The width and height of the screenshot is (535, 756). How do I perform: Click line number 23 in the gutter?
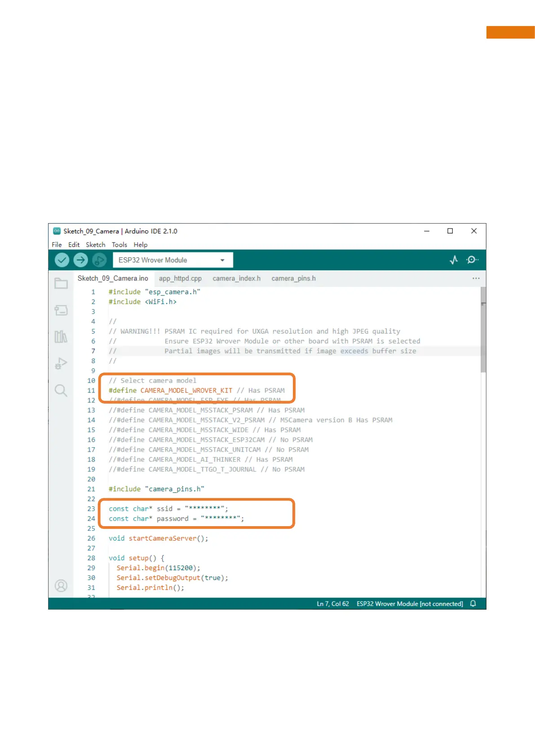pos(91,509)
